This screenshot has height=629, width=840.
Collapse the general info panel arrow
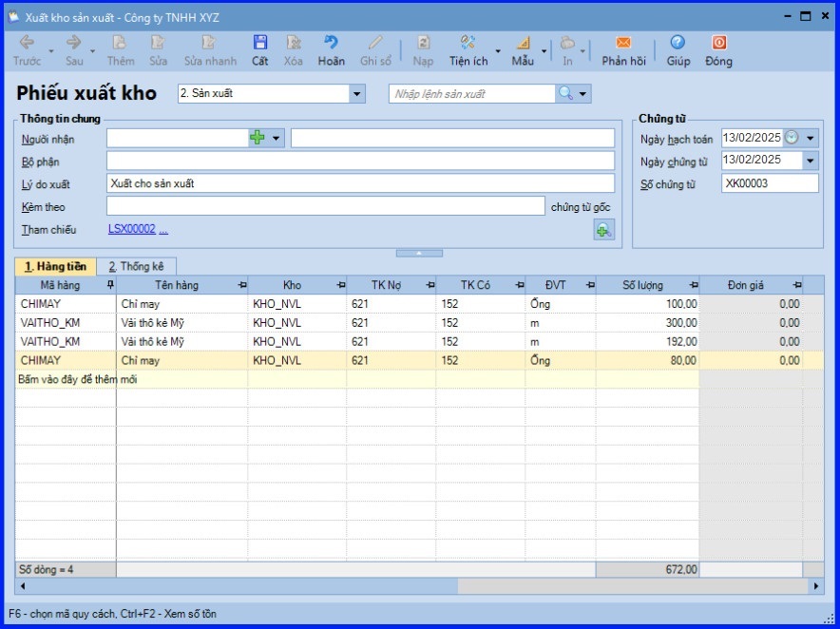click(x=419, y=254)
